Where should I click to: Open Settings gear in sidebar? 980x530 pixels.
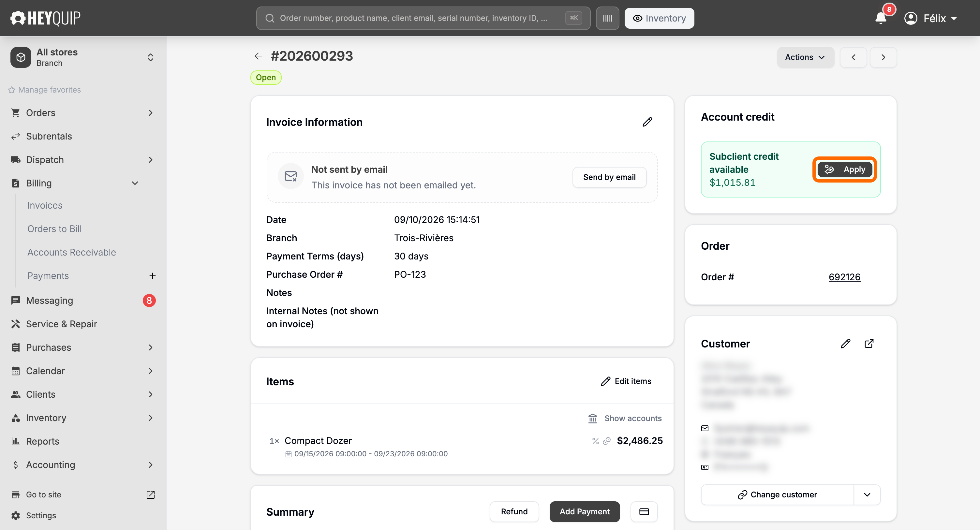[x=16, y=515]
